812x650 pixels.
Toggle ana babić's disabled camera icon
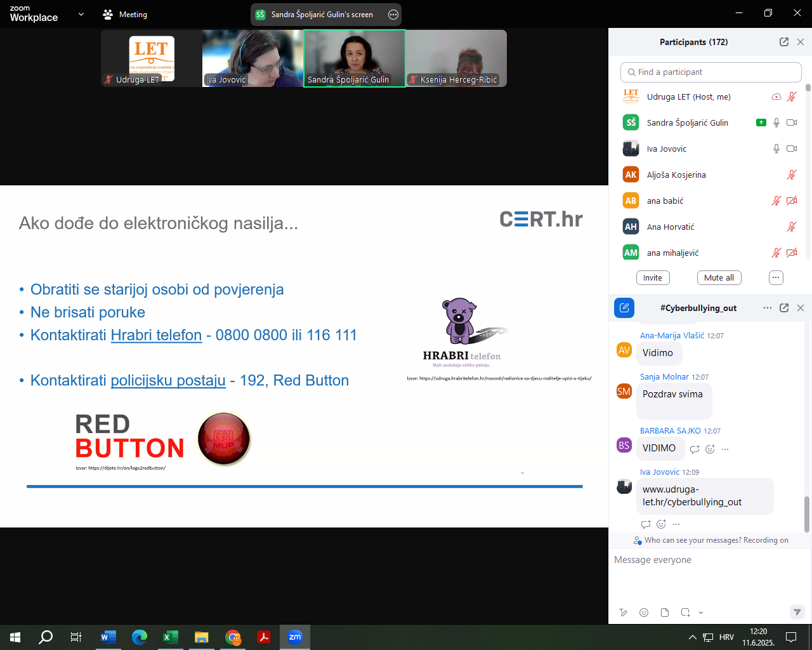[x=792, y=201]
